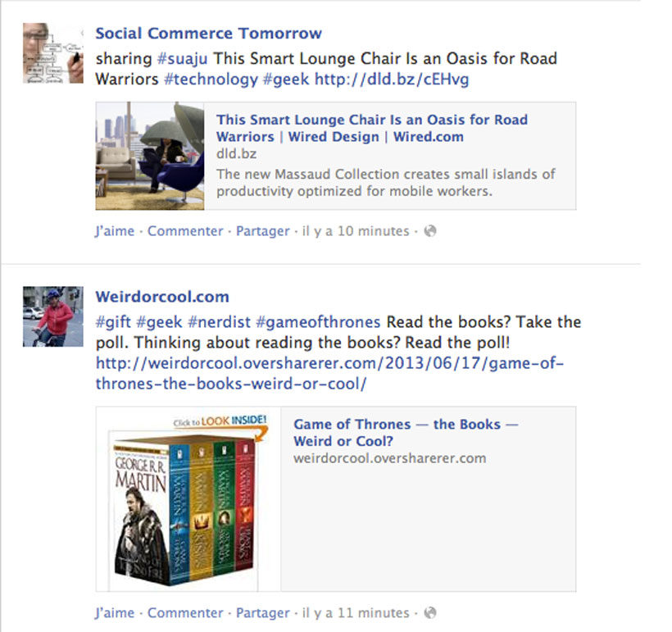Visit the Weirdorcool.com page name
This screenshot has height=632, width=672.
tap(162, 297)
